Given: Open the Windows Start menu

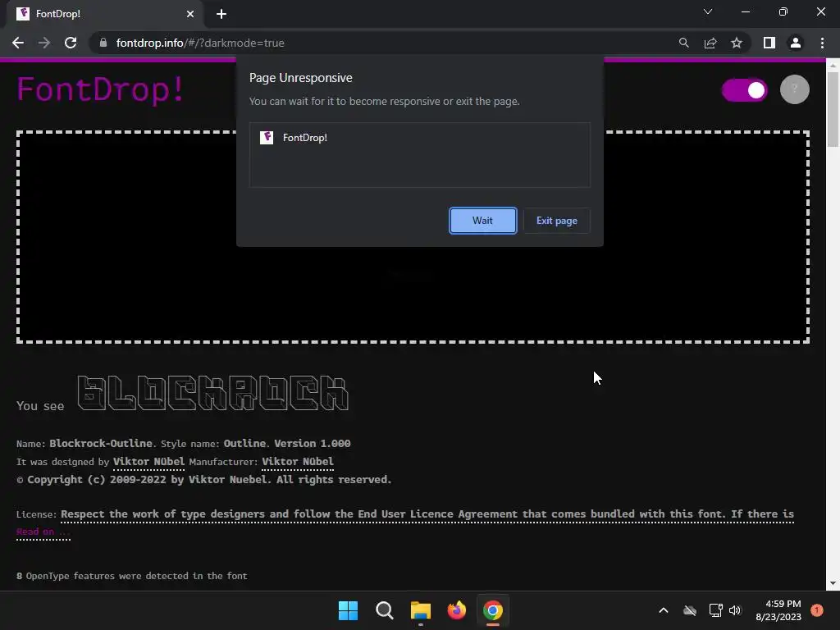Looking at the screenshot, I should (348, 610).
